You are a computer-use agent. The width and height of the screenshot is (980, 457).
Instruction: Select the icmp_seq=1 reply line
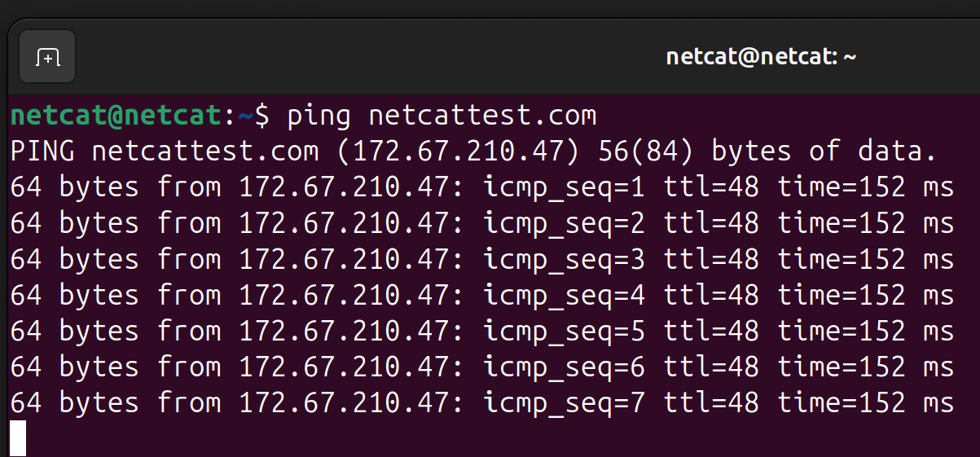[x=482, y=187]
